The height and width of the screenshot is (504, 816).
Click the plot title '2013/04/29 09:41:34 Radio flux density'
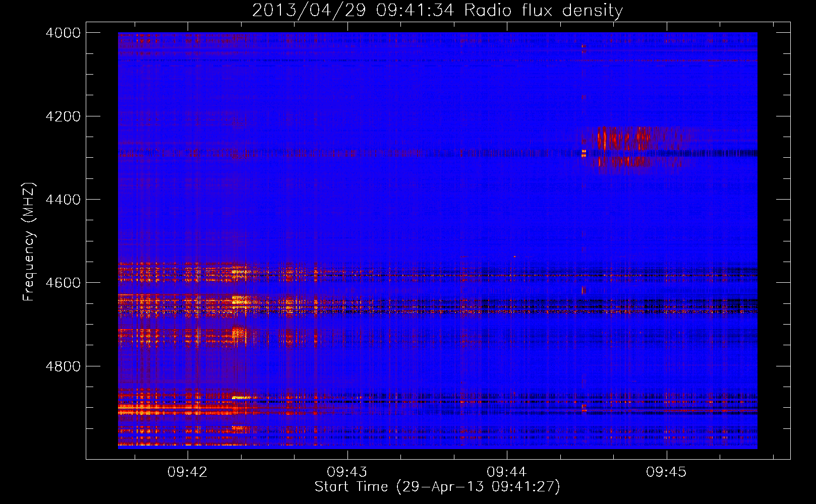437,10
